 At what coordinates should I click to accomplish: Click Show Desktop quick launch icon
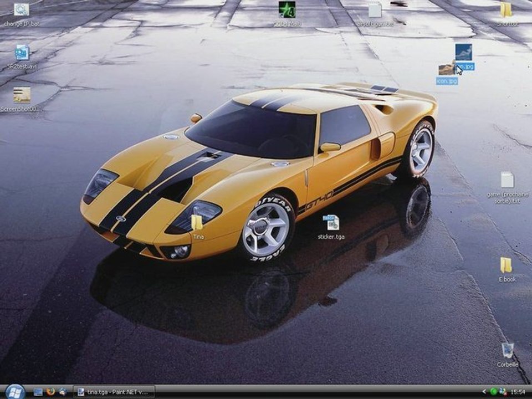point(38,392)
